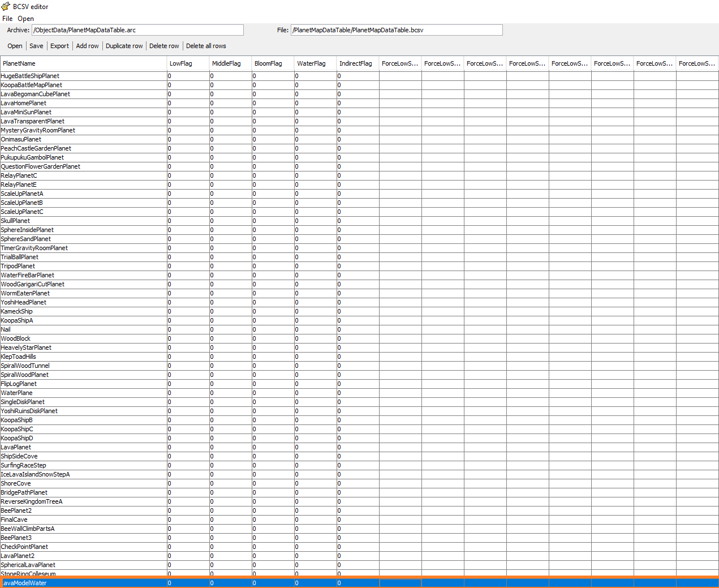This screenshot has height=588, width=719.
Task: Click the Archive path input field
Action: tap(137, 30)
